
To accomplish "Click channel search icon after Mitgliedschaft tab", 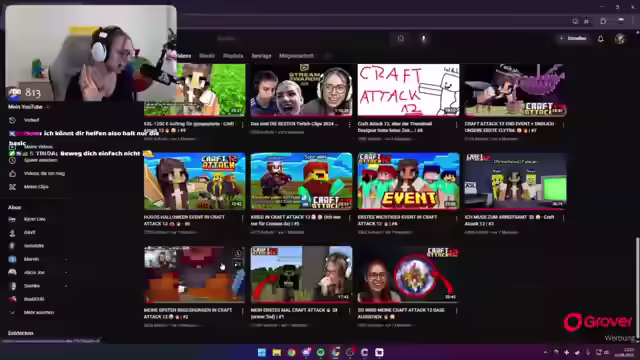I will [x=327, y=56].
